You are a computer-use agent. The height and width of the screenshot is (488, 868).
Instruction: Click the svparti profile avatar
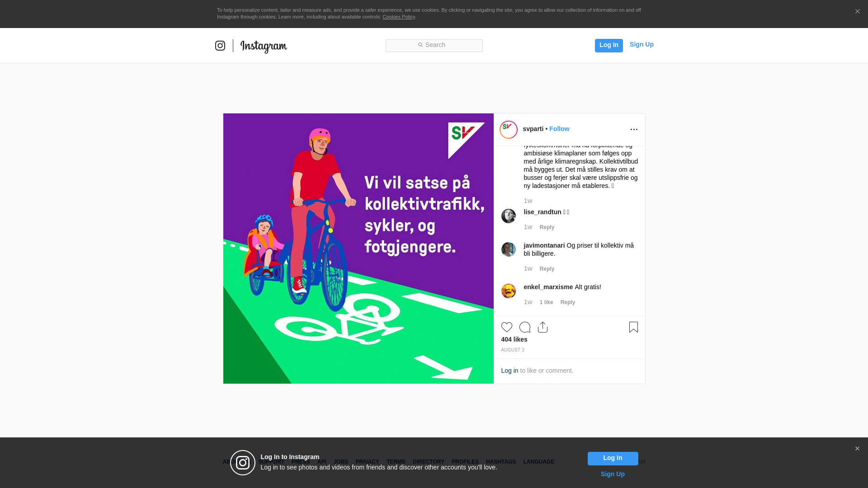point(509,130)
